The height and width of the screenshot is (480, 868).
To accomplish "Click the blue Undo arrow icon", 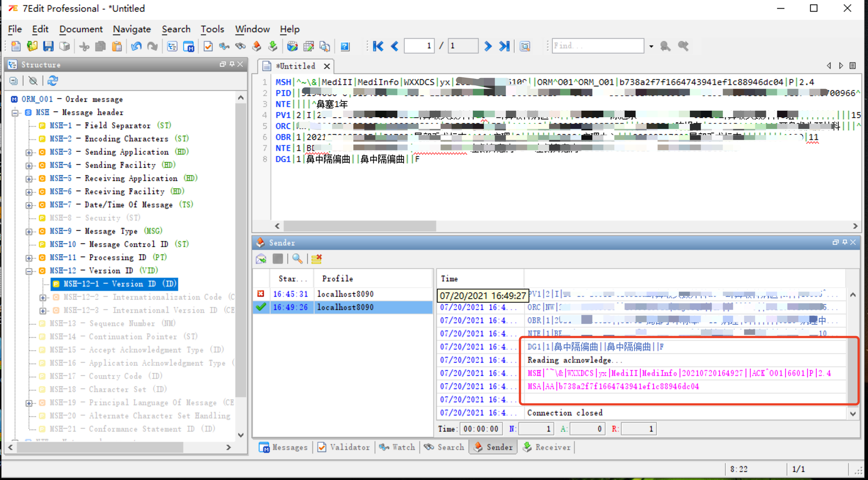I will [x=136, y=46].
